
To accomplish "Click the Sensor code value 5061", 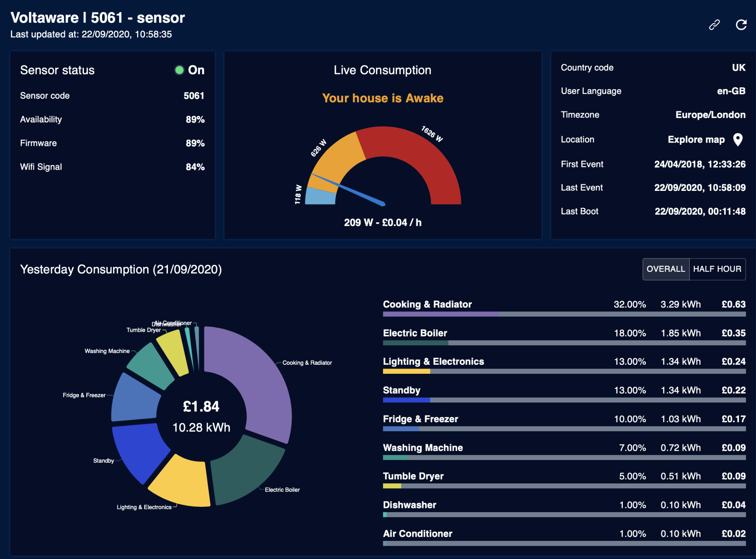I will click(x=194, y=96).
